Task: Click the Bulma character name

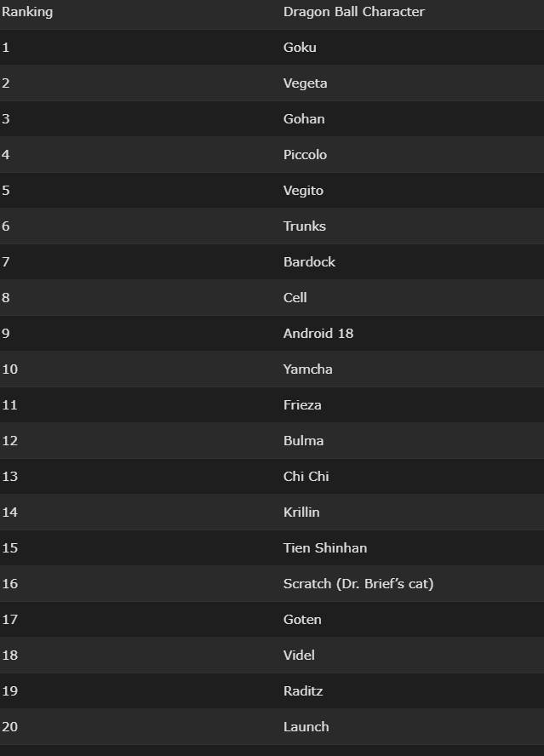Action: (x=303, y=441)
